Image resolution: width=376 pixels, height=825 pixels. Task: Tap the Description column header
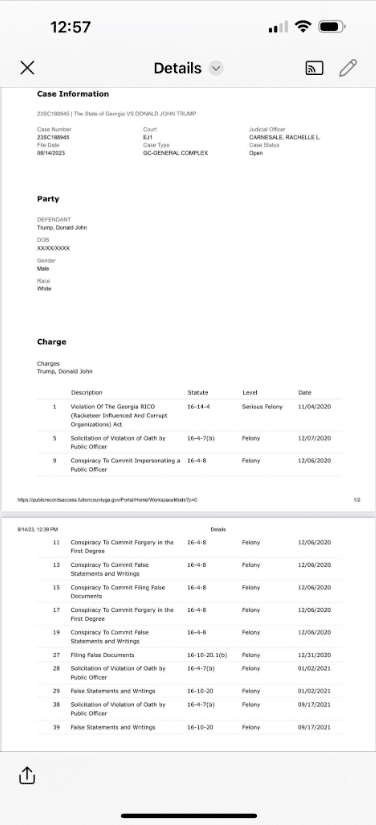tap(87, 393)
